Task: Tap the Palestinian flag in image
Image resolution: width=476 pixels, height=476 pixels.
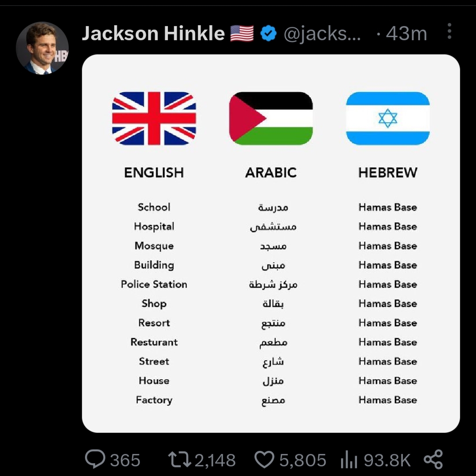Action: point(271,119)
